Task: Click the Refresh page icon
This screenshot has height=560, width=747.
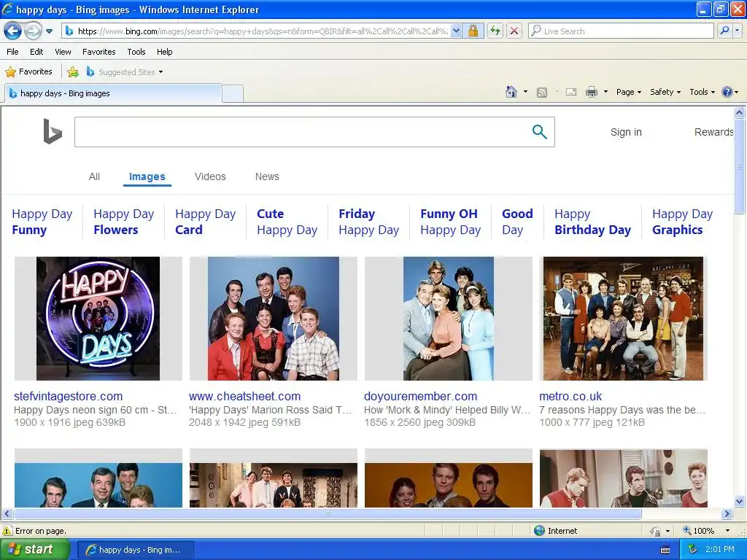Action: (x=495, y=31)
